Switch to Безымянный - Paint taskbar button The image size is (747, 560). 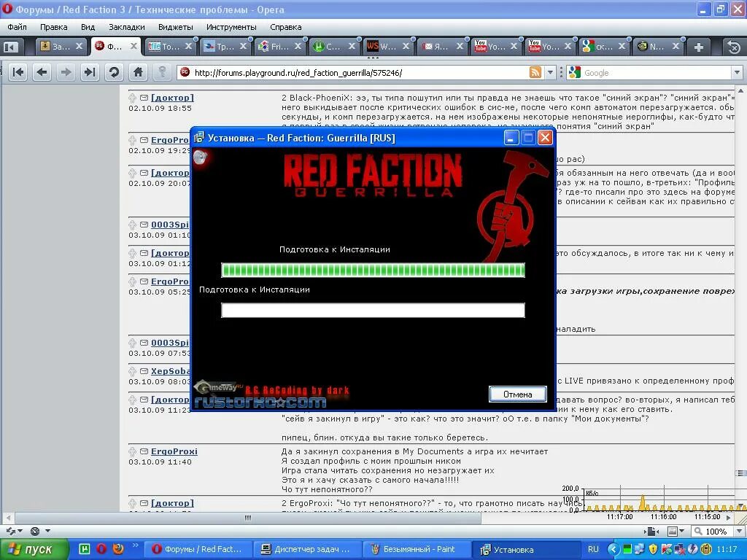(415, 550)
